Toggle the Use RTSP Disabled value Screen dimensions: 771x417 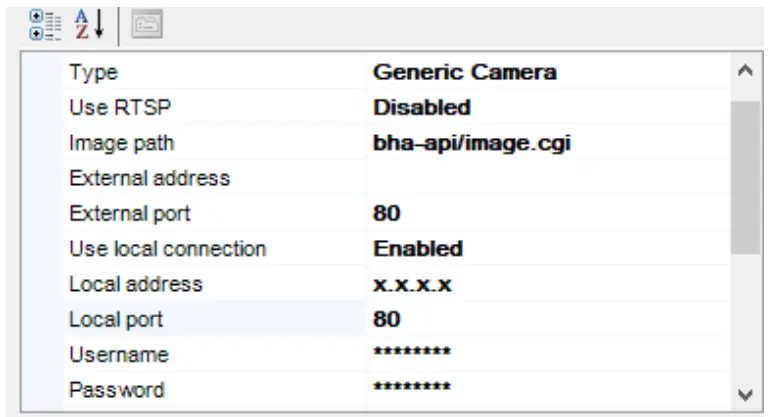point(421,108)
